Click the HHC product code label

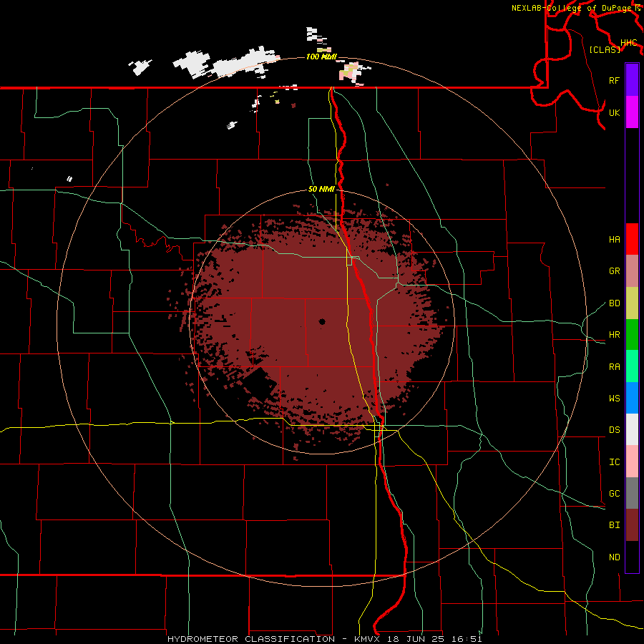[628, 43]
